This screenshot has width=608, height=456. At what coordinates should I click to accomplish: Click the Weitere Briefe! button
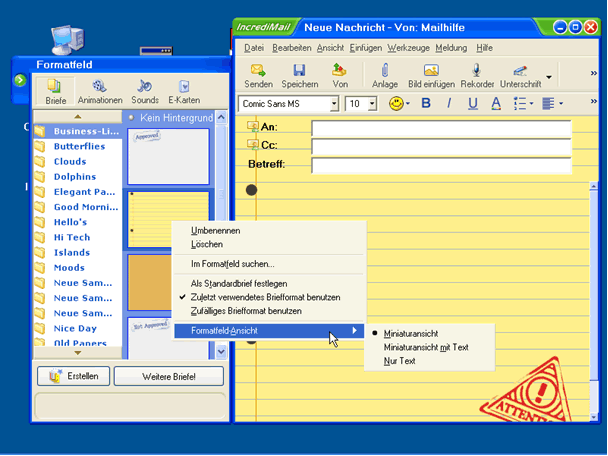pyautogui.click(x=169, y=376)
